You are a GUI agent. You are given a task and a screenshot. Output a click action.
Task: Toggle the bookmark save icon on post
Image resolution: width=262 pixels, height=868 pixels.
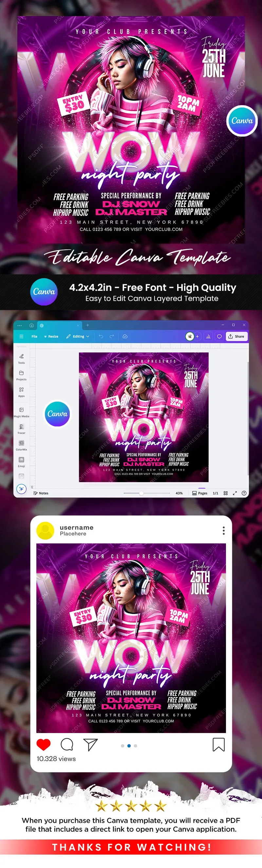218,744
